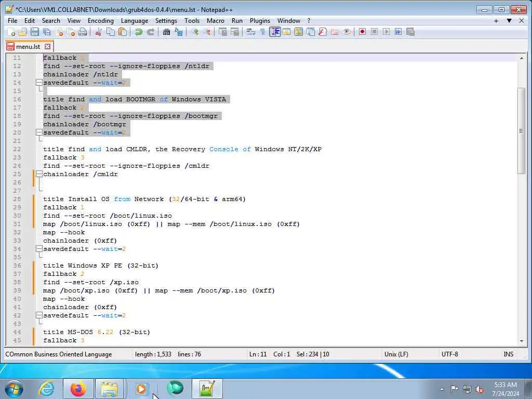Image resolution: width=532 pixels, height=399 pixels.
Task: Open the Encoding menu
Action: (100, 21)
